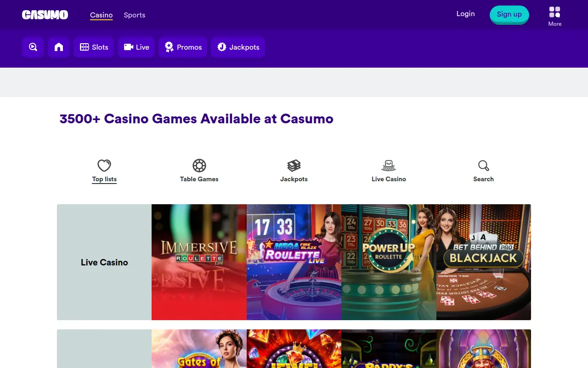Viewport: 588px width, 368px height.
Task: Select the Live Casino dealer icon
Action: tap(389, 166)
